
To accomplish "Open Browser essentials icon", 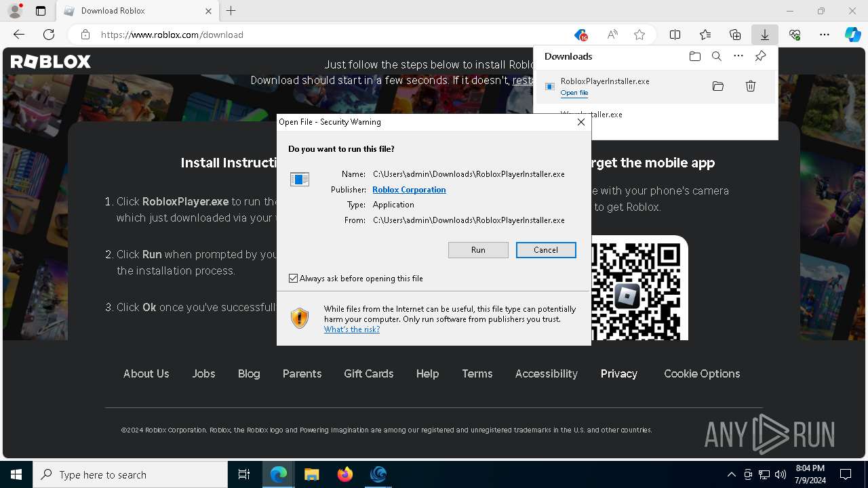I will coord(795,35).
